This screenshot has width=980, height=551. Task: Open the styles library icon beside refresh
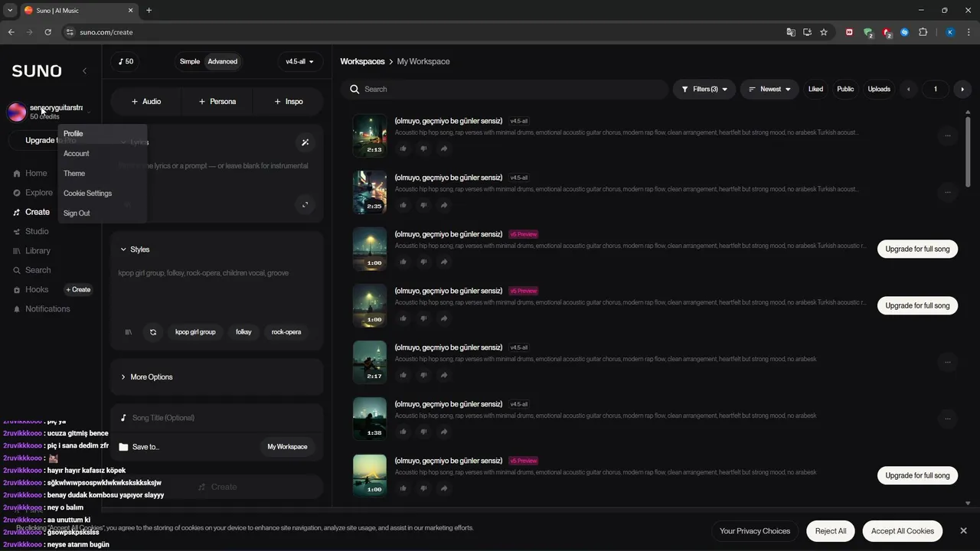(x=129, y=332)
